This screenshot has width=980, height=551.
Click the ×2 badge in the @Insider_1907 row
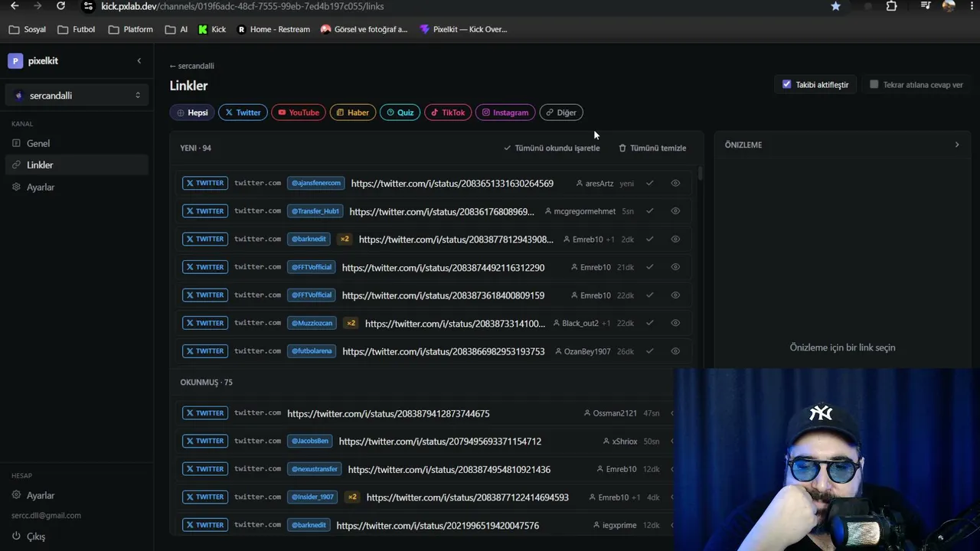tap(352, 497)
